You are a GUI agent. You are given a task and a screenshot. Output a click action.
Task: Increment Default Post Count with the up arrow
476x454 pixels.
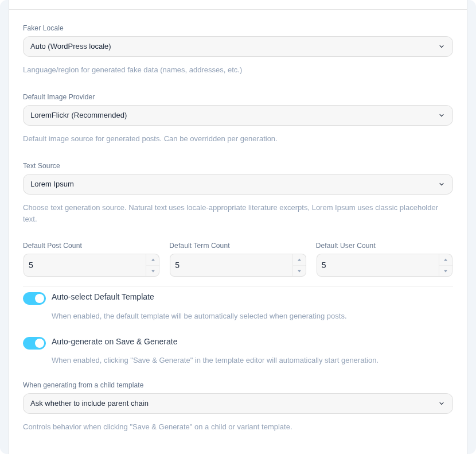(x=153, y=261)
